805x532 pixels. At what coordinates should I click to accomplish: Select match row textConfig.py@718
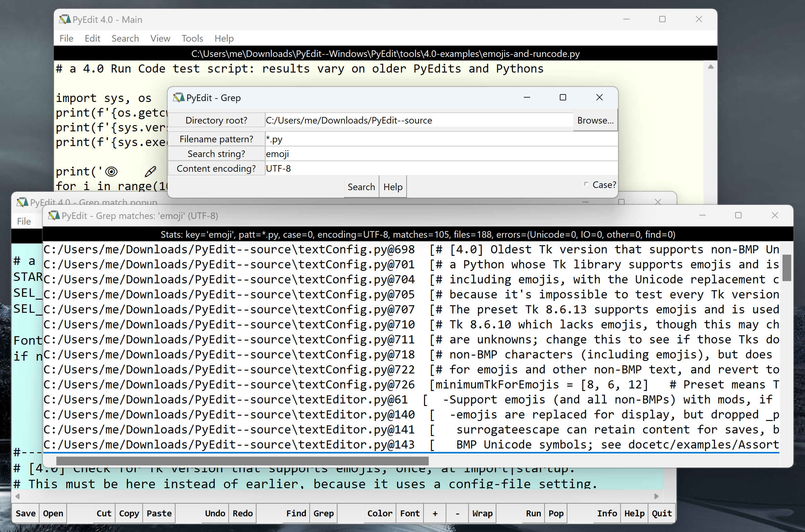click(411, 355)
